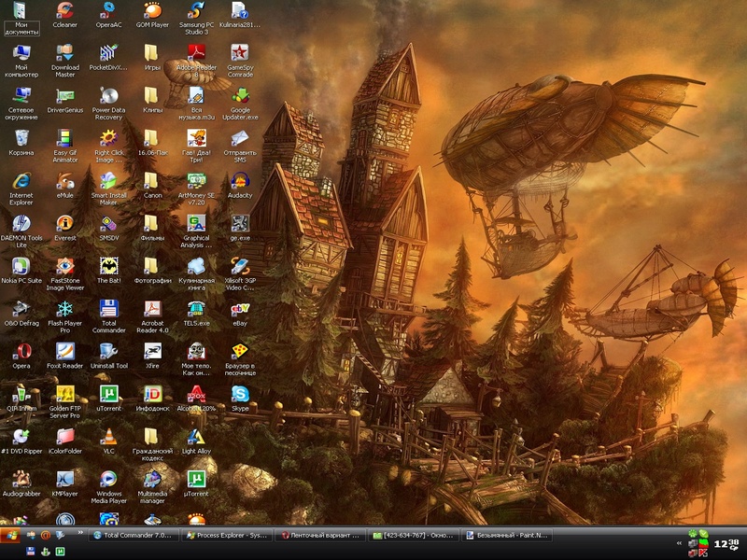Select the Total Commander desktop icon

[x=108, y=309]
